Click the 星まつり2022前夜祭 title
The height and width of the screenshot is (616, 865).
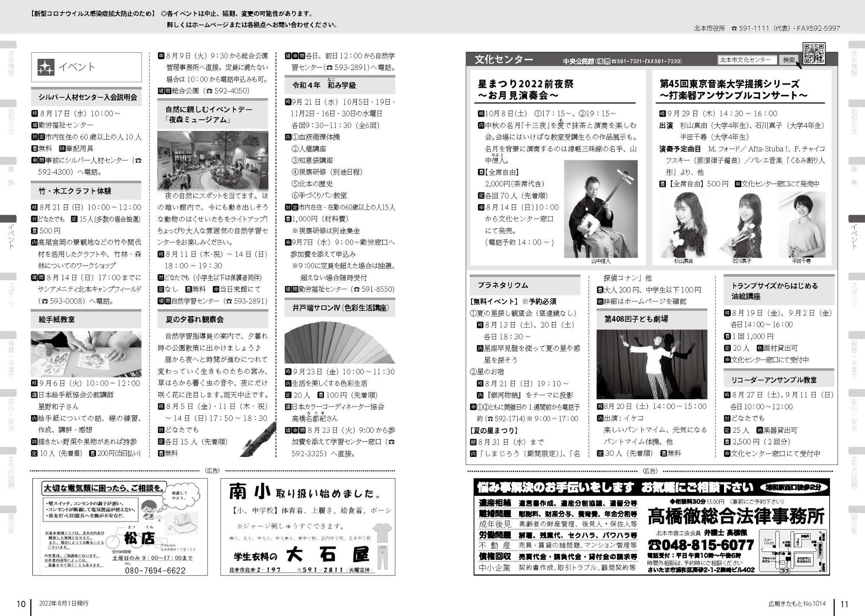click(525, 89)
